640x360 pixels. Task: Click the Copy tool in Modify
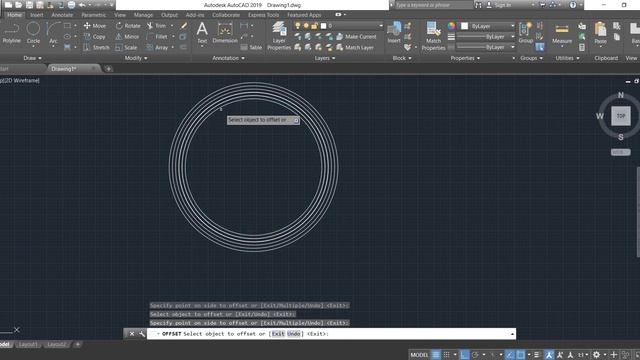point(95,37)
